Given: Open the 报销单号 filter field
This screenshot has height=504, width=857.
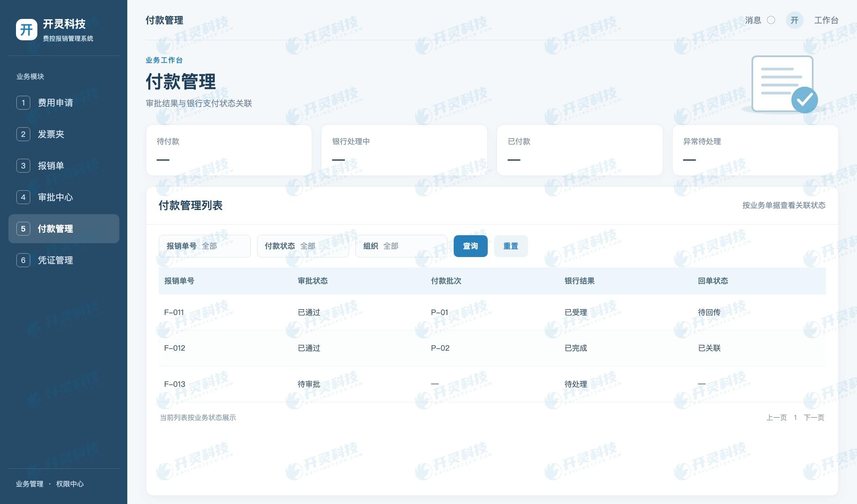Looking at the screenshot, I should pos(205,246).
